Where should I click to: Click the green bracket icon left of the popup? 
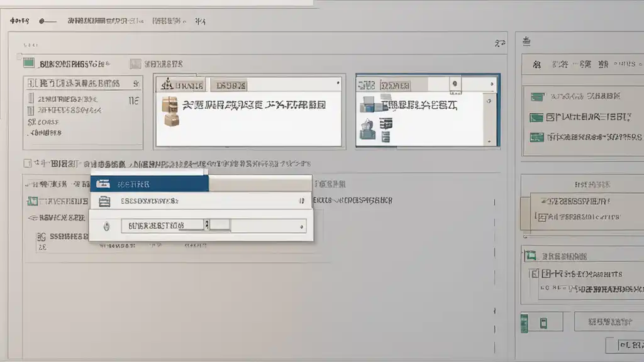pos(32,201)
